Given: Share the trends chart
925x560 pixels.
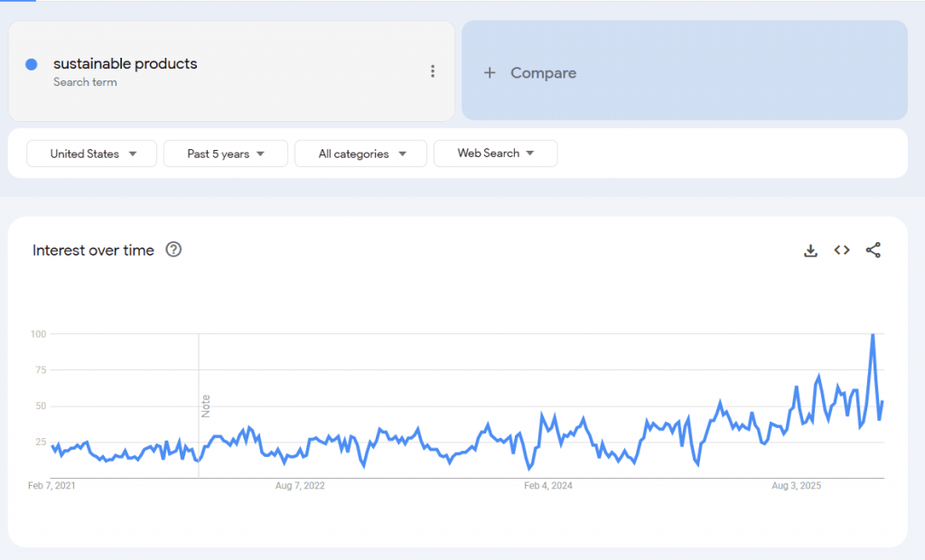Looking at the screenshot, I should click(873, 250).
